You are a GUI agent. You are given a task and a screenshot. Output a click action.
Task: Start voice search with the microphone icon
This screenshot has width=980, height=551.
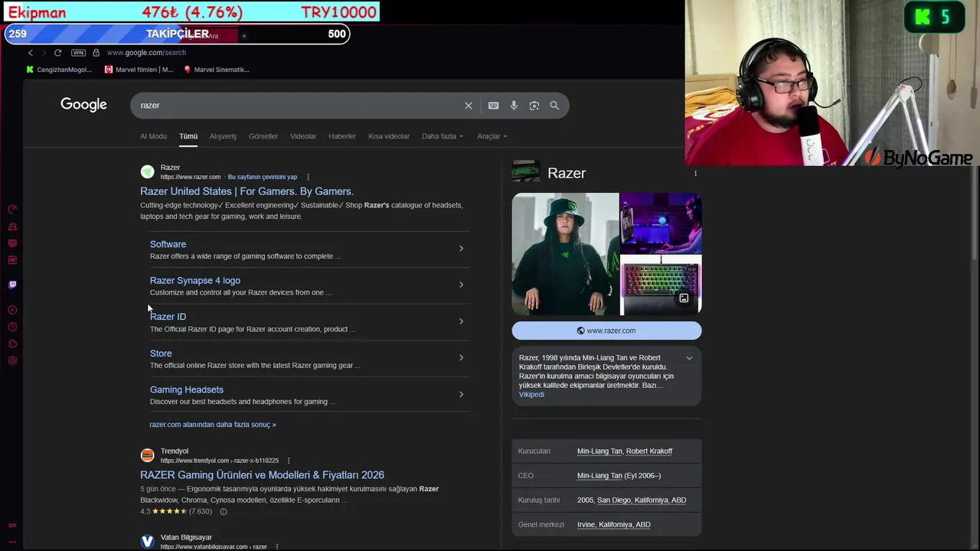coord(514,106)
